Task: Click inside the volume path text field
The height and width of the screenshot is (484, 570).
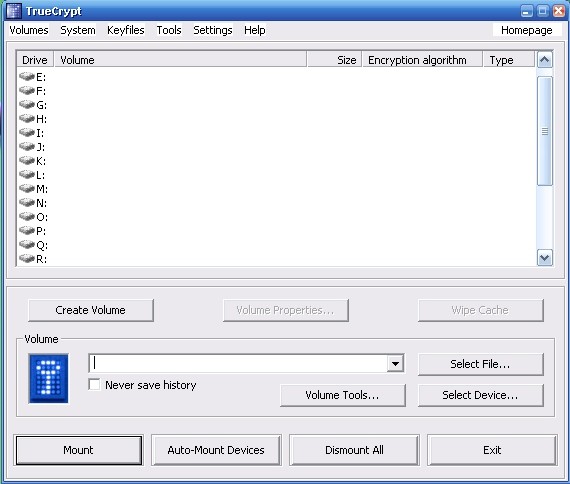Action: click(238, 363)
